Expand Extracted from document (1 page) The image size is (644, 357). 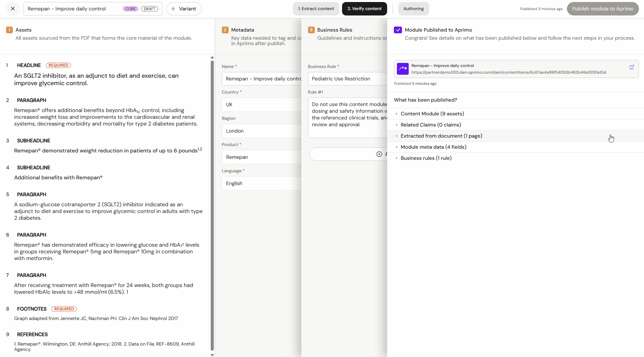tap(515, 136)
